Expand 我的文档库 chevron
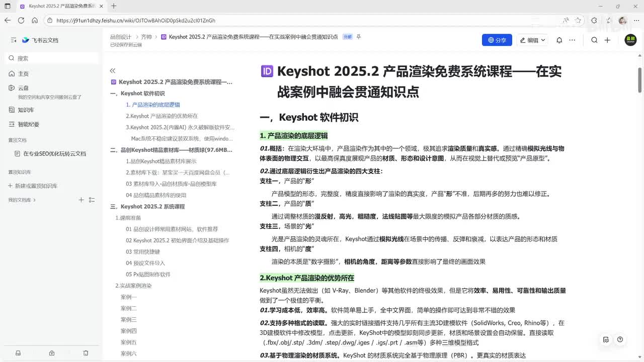 (x=34, y=200)
